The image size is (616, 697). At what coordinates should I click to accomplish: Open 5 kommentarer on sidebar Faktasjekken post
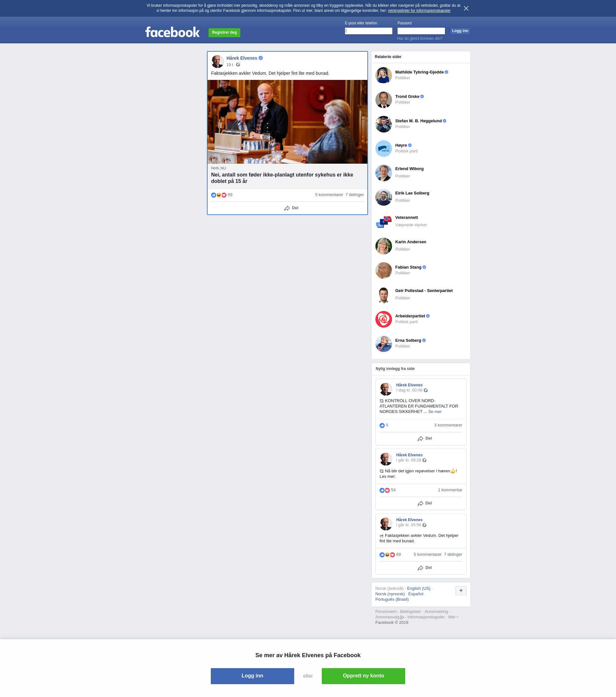coord(427,555)
